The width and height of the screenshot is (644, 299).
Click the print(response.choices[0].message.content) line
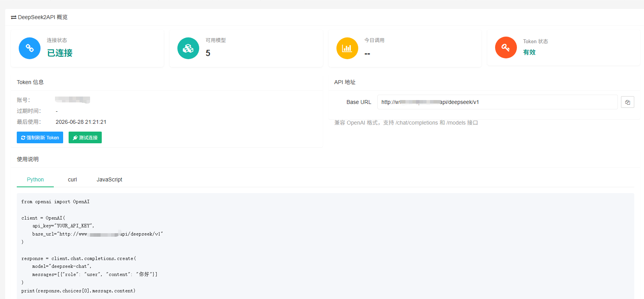pos(78,291)
